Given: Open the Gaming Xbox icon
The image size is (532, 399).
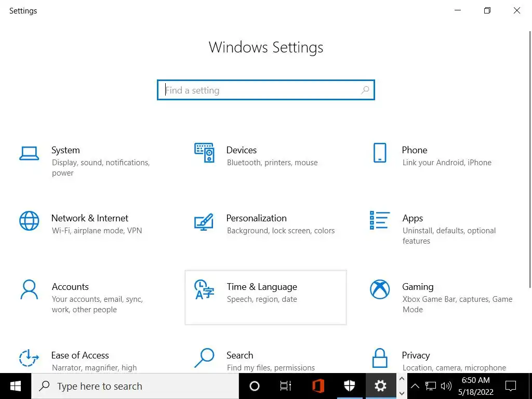Looking at the screenshot, I should [380, 289].
